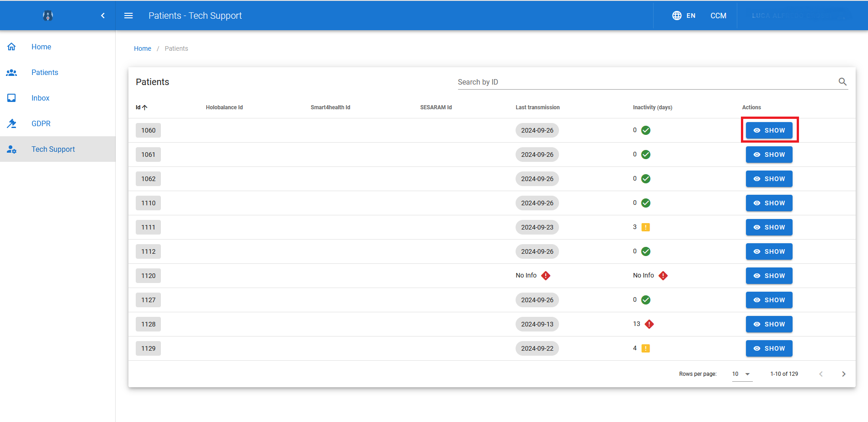Click the Id column sort arrow
Viewport: 868px width, 422px height.
[145, 107]
